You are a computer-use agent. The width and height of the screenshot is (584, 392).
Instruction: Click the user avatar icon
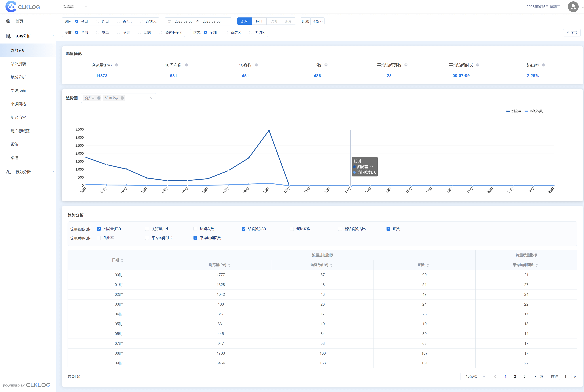(x=573, y=7)
